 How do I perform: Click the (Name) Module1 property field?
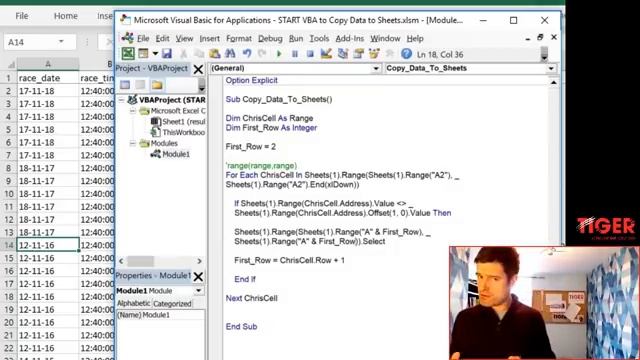[x=160, y=315]
